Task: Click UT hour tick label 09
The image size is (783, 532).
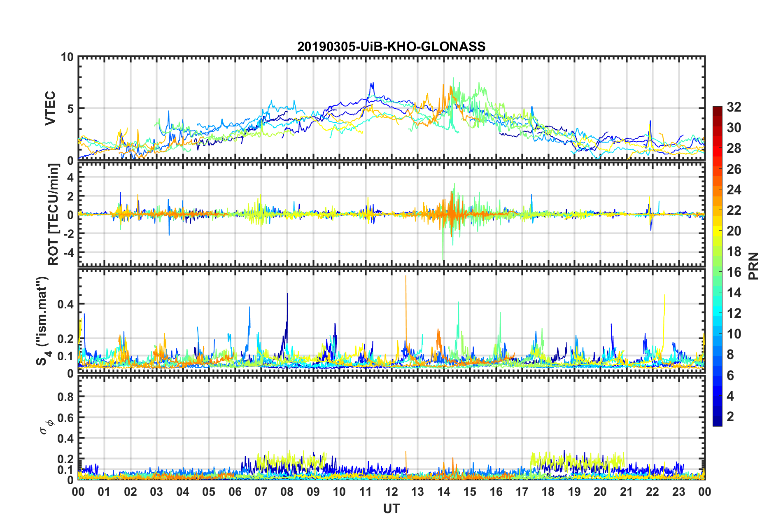Action: pos(313,492)
